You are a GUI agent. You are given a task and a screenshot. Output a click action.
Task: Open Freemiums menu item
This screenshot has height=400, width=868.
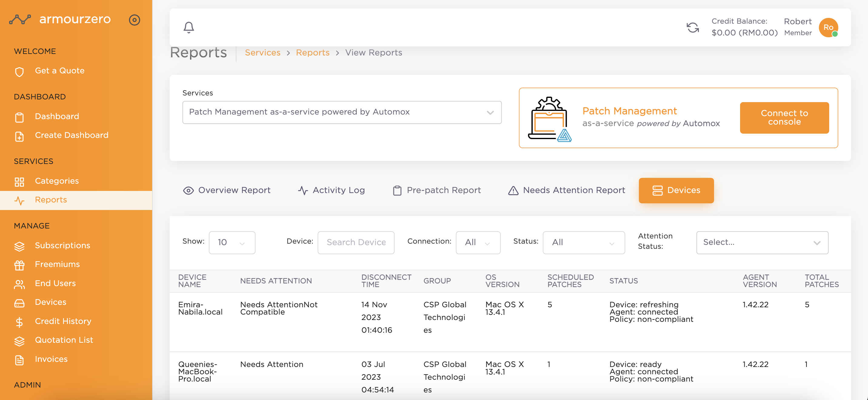[x=58, y=264]
